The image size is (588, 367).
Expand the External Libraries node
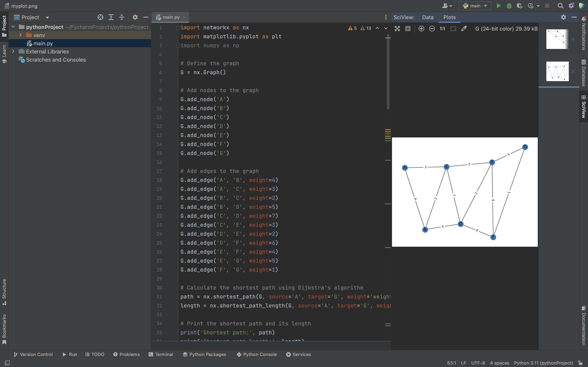click(13, 51)
